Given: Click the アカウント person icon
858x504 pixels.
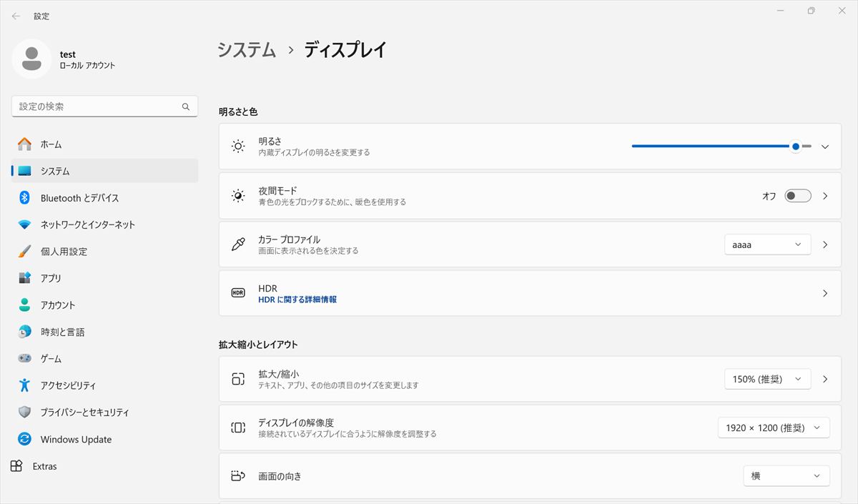Looking at the screenshot, I should tap(25, 305).
